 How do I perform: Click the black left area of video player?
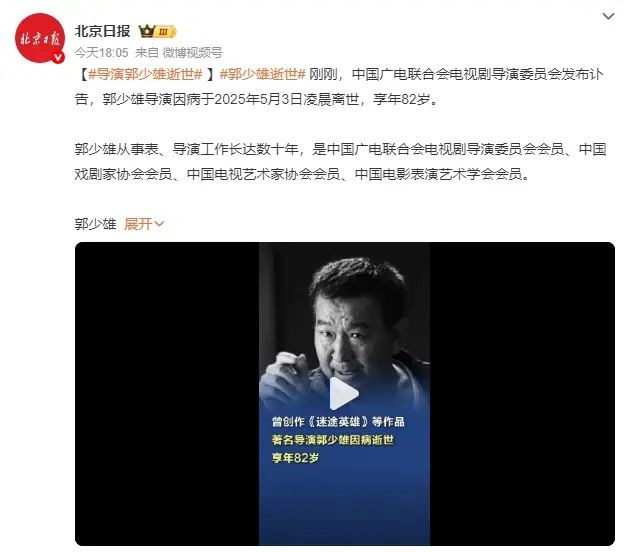tap(167, 394)
